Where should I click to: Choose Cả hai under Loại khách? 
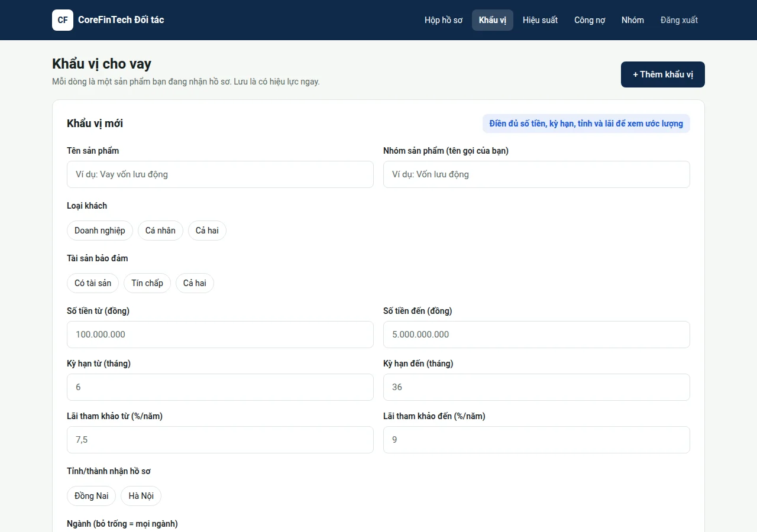207,231
